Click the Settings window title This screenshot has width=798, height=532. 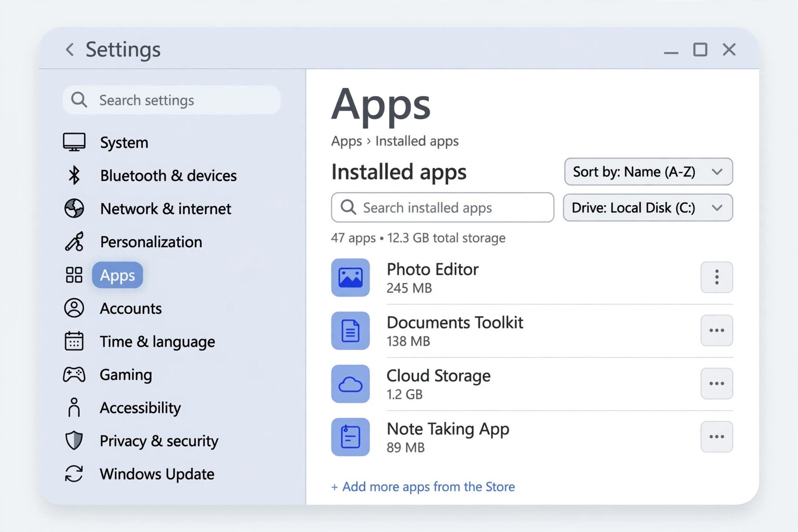pos(123,49)
